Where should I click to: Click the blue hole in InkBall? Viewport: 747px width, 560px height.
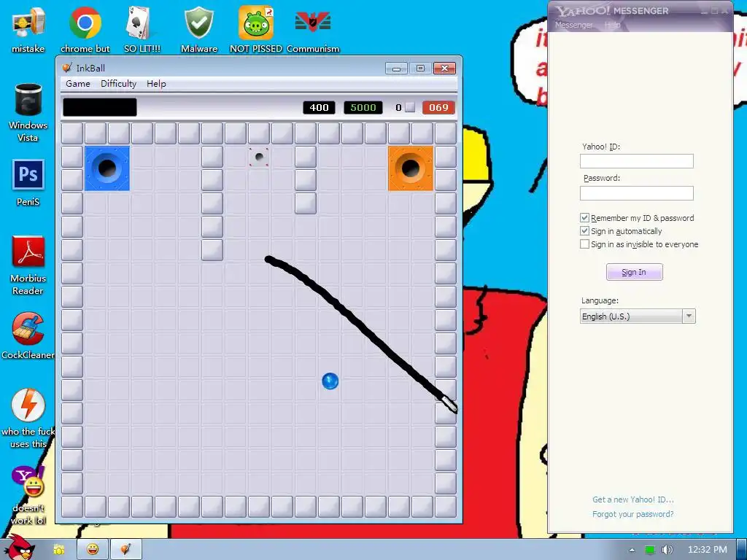tap(107, 168)
